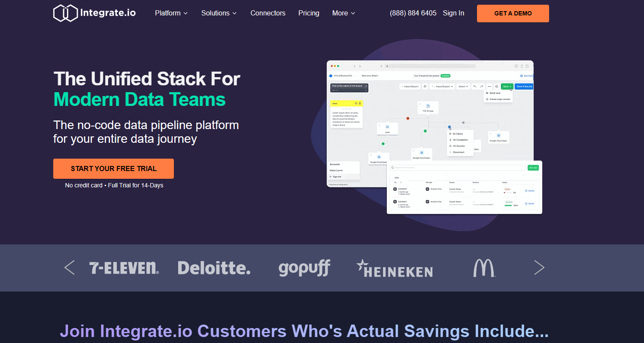Expand the Solutions menu

[219, 13]
